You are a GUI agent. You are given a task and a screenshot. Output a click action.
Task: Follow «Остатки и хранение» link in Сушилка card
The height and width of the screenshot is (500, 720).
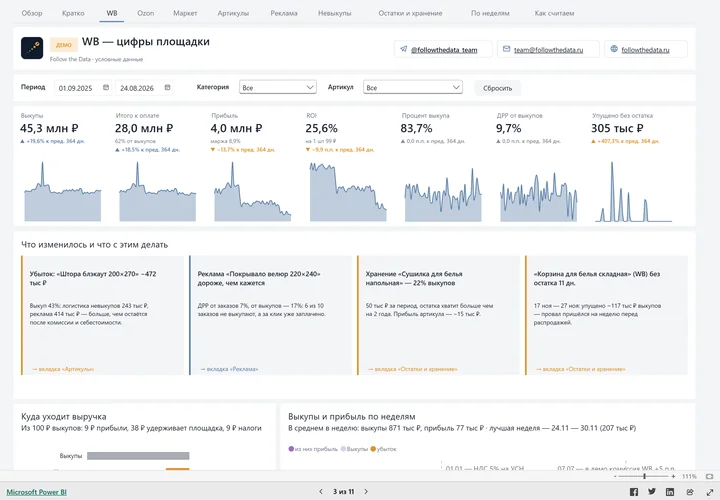pos(413,369)
